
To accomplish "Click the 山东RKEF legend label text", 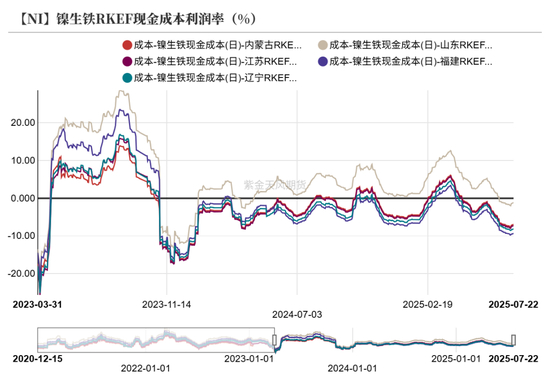I will point(411,45).
